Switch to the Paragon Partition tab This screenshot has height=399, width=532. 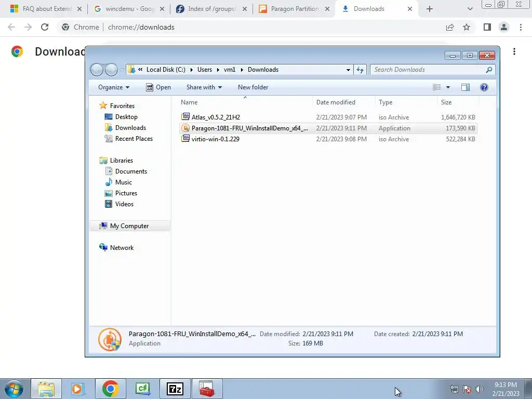click(x=294, y=9)
